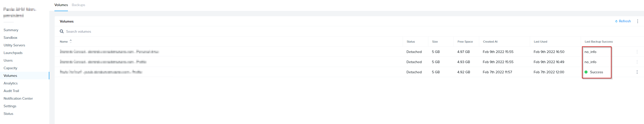Go to Utility Servers page

14,45
